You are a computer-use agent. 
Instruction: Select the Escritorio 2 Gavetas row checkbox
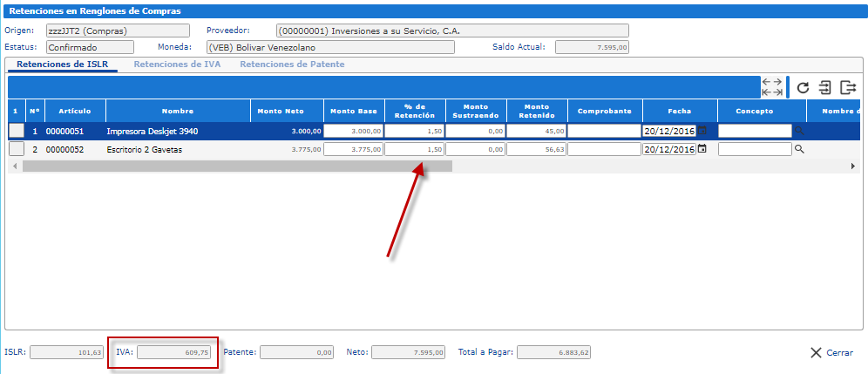(17, 149)
